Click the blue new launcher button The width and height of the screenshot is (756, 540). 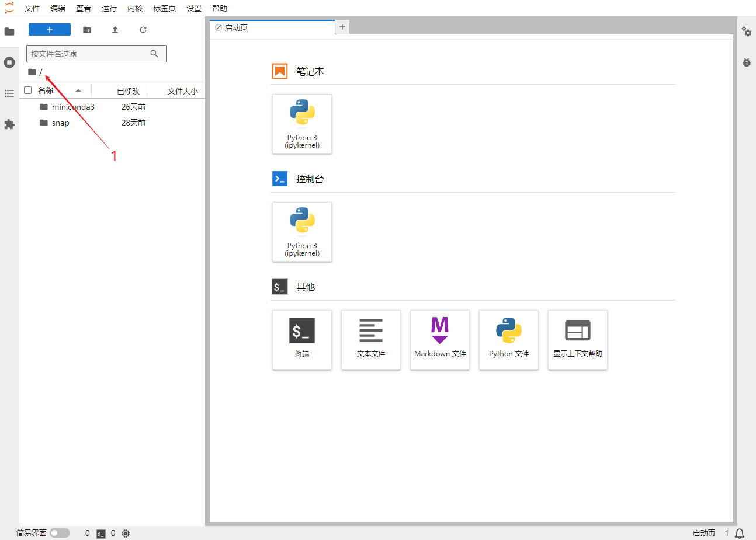(x=50, y=30)
